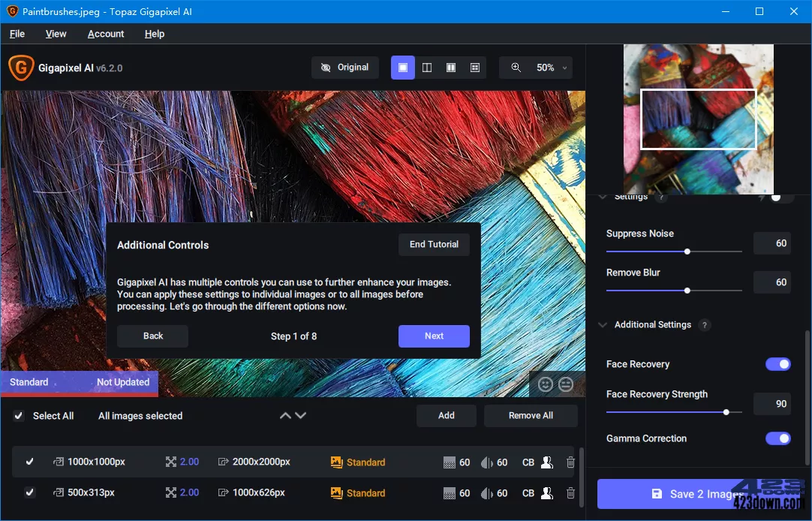
Task: Select the single image view mode
Action: click(x=402, y=68)
